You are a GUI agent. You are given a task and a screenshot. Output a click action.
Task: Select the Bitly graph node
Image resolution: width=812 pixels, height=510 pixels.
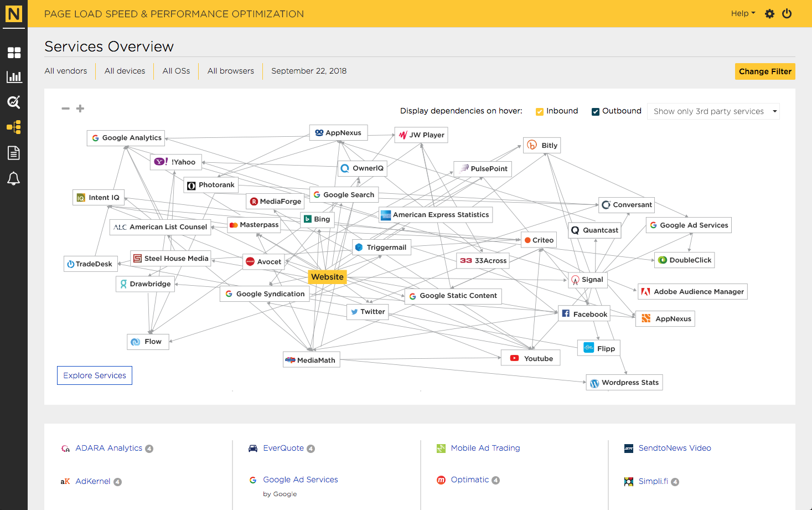click(x=542, y=146)
